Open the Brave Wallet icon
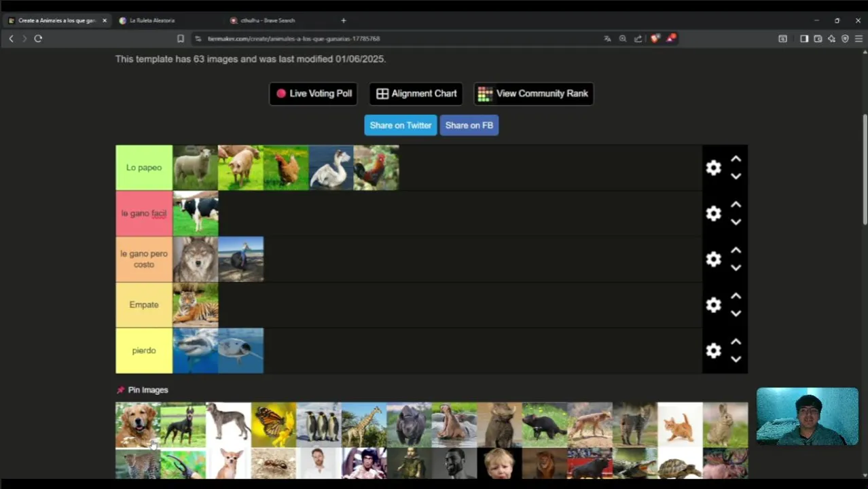868x489 pixels. click(x=818, y=39)
